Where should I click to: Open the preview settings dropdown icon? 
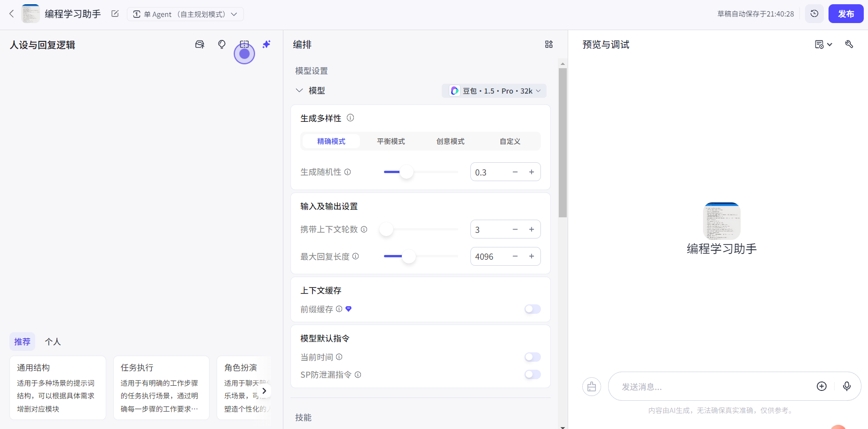coord(823,44)
